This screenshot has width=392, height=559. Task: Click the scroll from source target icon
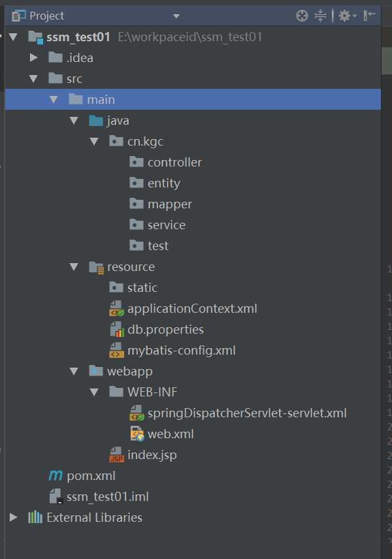302,16
